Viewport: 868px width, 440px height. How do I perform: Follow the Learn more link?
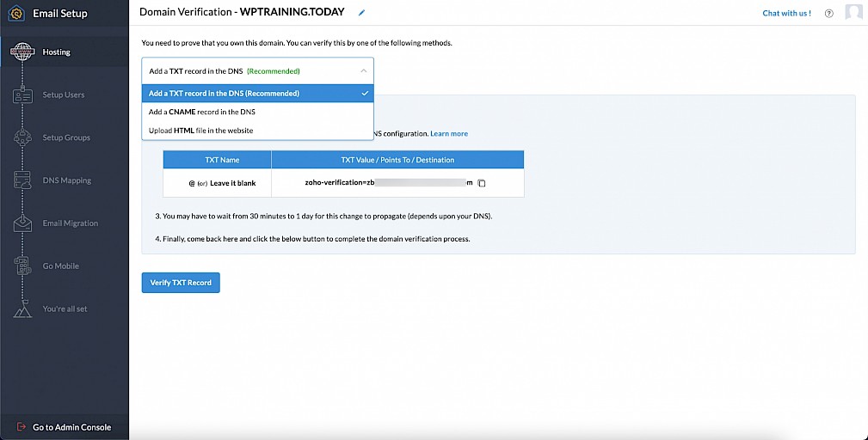(449, 134)
